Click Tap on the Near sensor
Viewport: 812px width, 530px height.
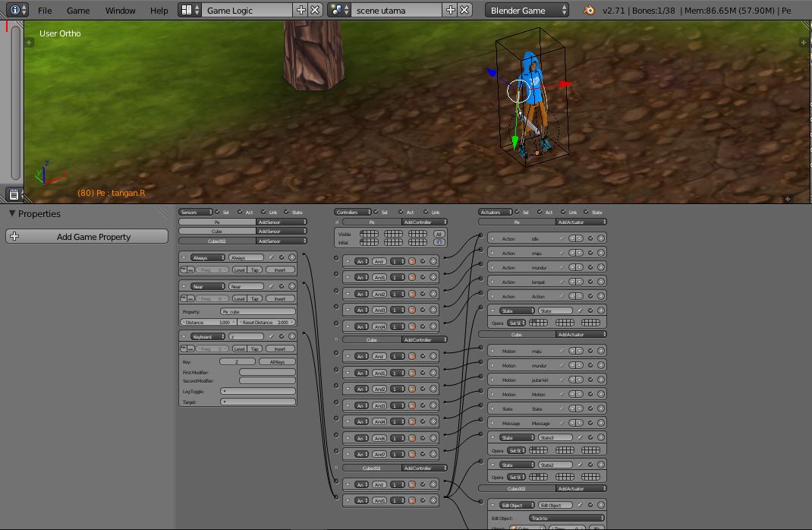point(255,299)
